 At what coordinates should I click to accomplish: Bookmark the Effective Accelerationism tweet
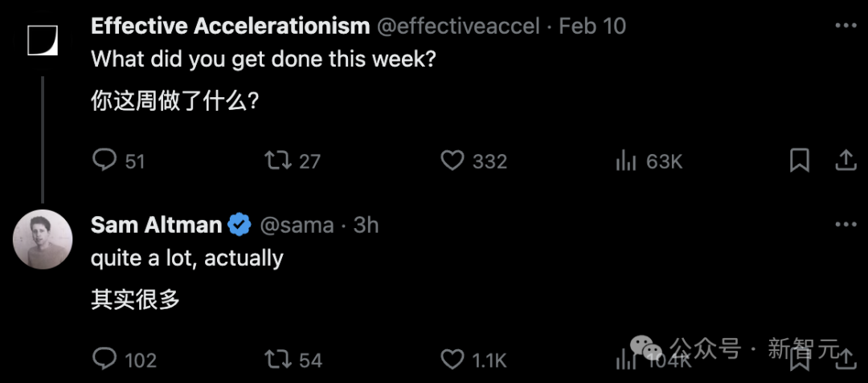(x=800, y=161)
